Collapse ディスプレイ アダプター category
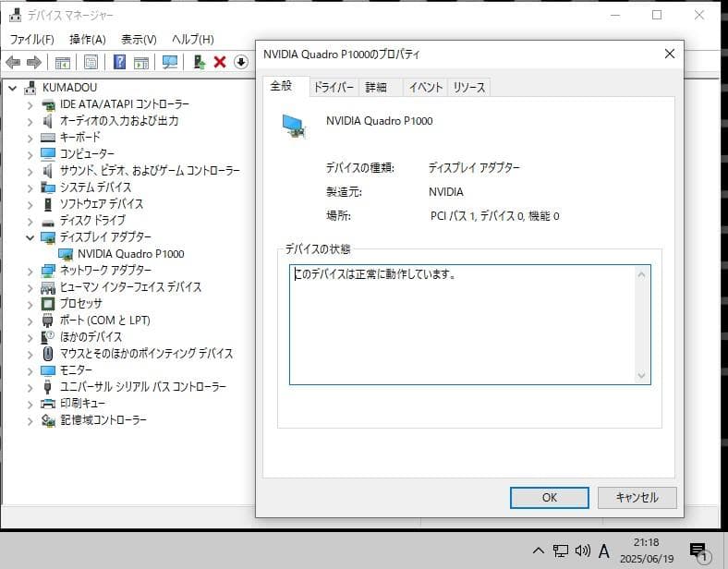The image size is (728, 569). 30,237
